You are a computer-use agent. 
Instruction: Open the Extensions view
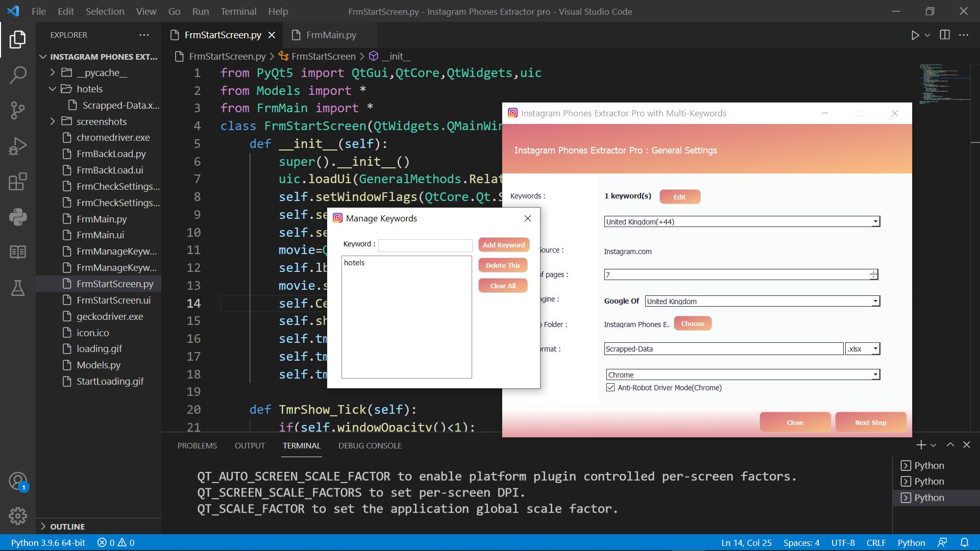point(17,182)
